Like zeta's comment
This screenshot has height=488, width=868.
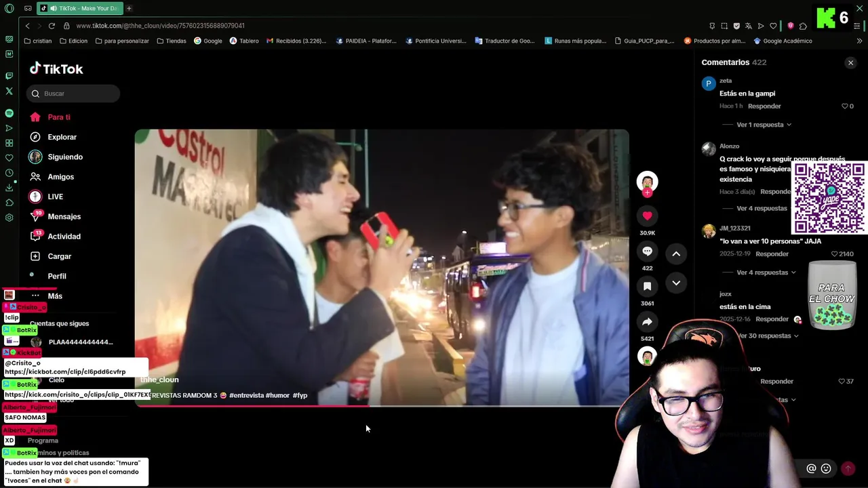845,106
